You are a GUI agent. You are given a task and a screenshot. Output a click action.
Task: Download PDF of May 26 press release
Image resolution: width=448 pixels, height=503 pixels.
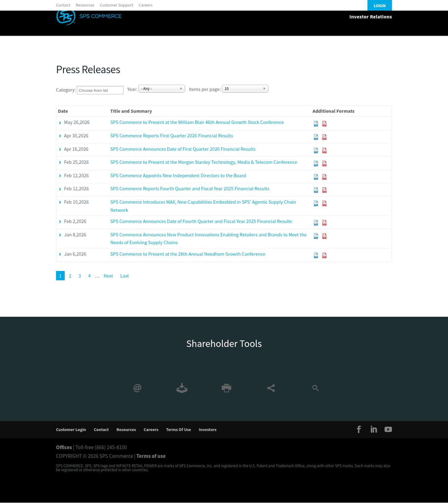[324, 124]
